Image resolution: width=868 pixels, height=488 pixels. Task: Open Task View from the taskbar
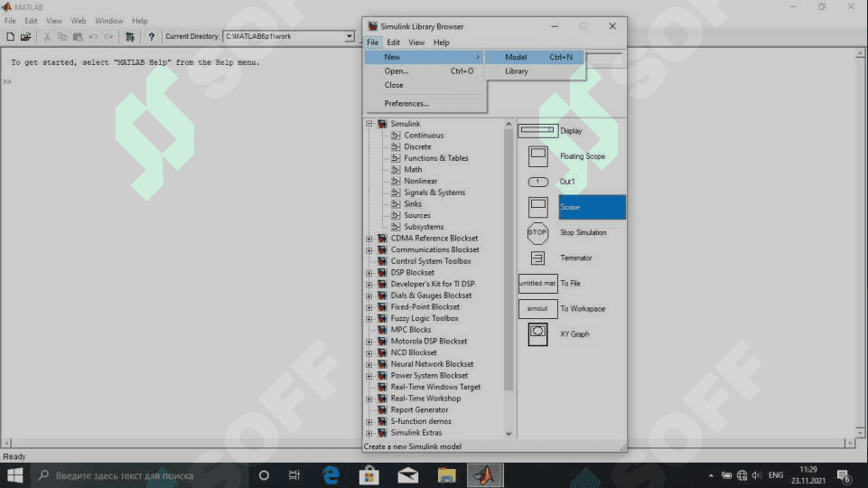pos(294,475)
